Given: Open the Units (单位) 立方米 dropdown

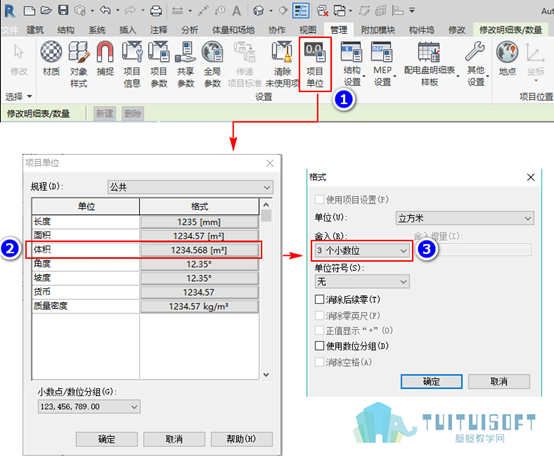Looking at the screenshot, I should [x=465, y=218].
